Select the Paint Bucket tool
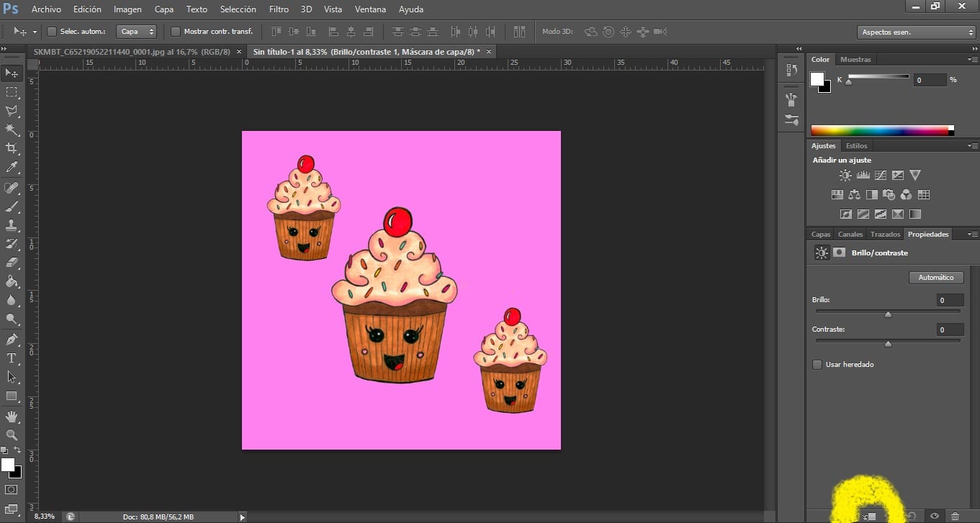Viewport: 980px width, 523px height. coord(12,281)
